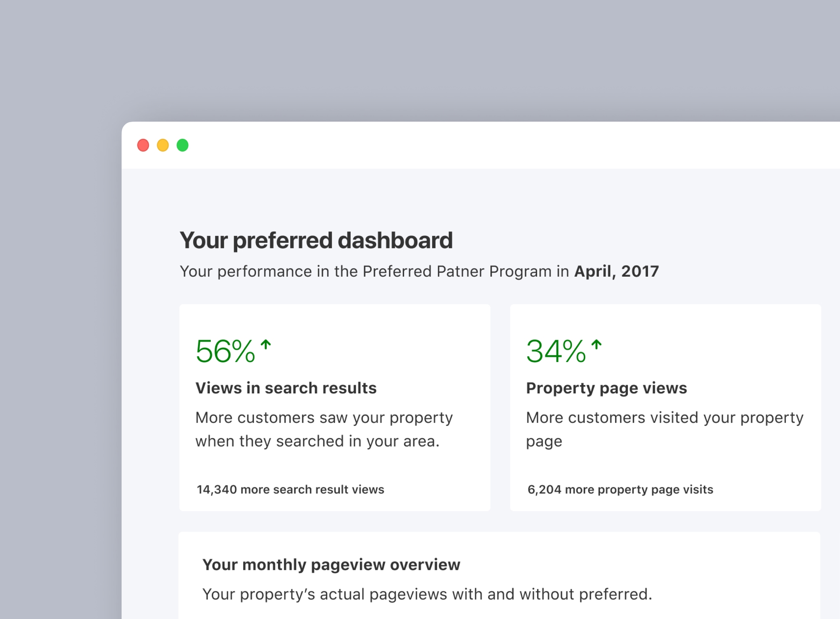
Task: Click the pageviews with and without preferred text
Action: [427, 594]
